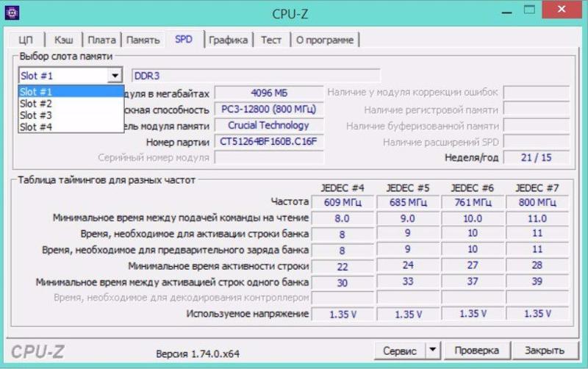Viewport: 588px width, 369px height.
Task: Open the Графика tab
Action: [x=228, y=40]
